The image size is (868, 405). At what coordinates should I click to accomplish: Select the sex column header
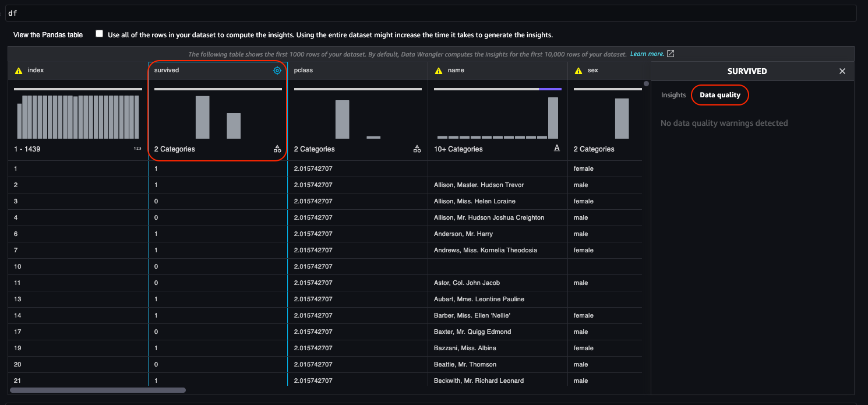click(x=606, y=71)
